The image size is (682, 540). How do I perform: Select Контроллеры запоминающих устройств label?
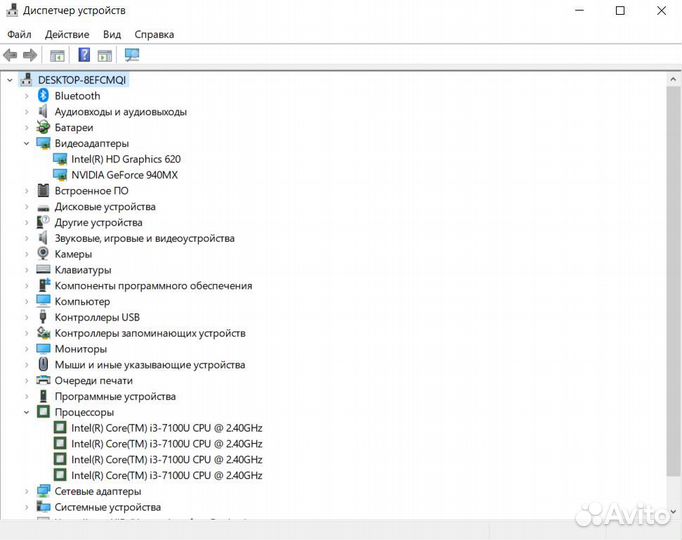click(150, 333)
